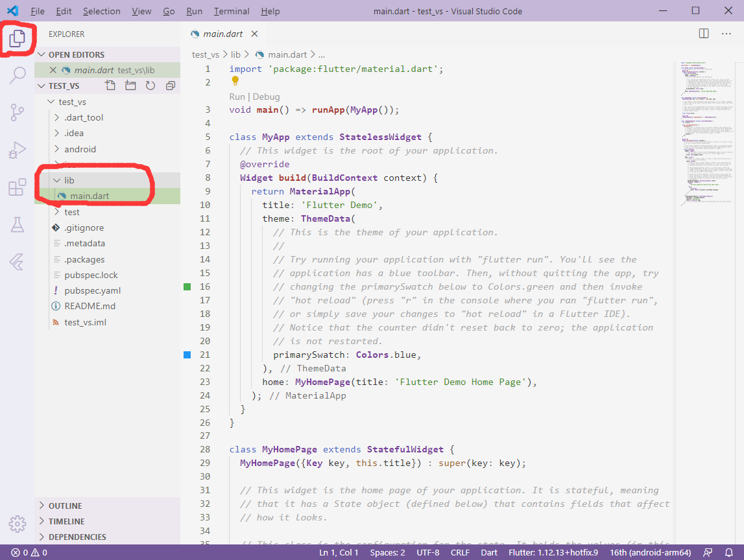Open the Go menu
The width and height of the screenshot is (744, 560).
click(169, 11)
